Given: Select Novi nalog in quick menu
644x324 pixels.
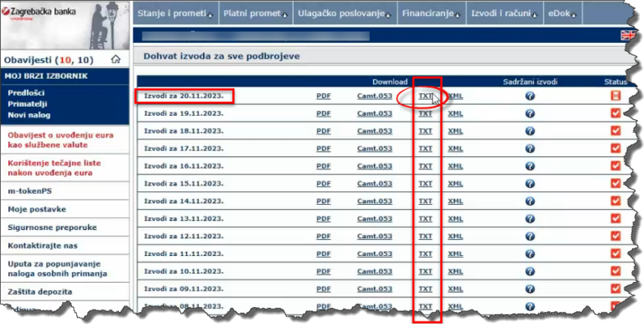Looking at the screenshot, I should [x=29, y=115].
